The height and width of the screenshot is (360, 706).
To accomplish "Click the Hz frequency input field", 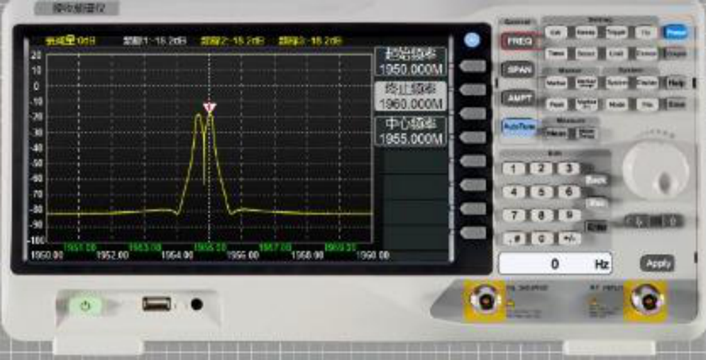I will tap(555, 264).
